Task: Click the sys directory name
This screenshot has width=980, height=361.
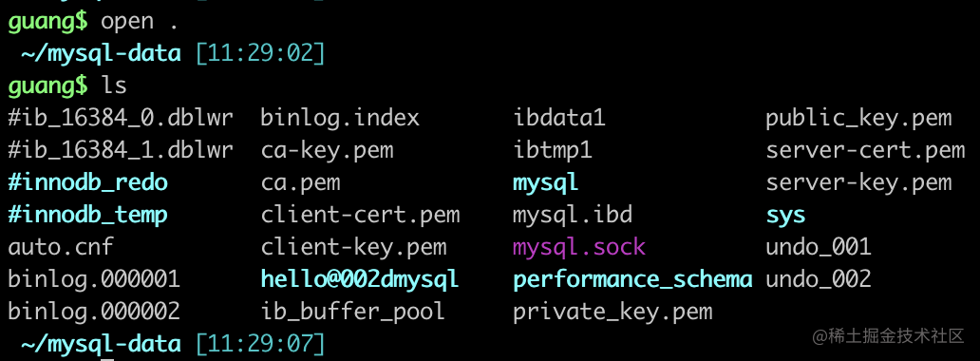Action: click(x=785, y=217)
